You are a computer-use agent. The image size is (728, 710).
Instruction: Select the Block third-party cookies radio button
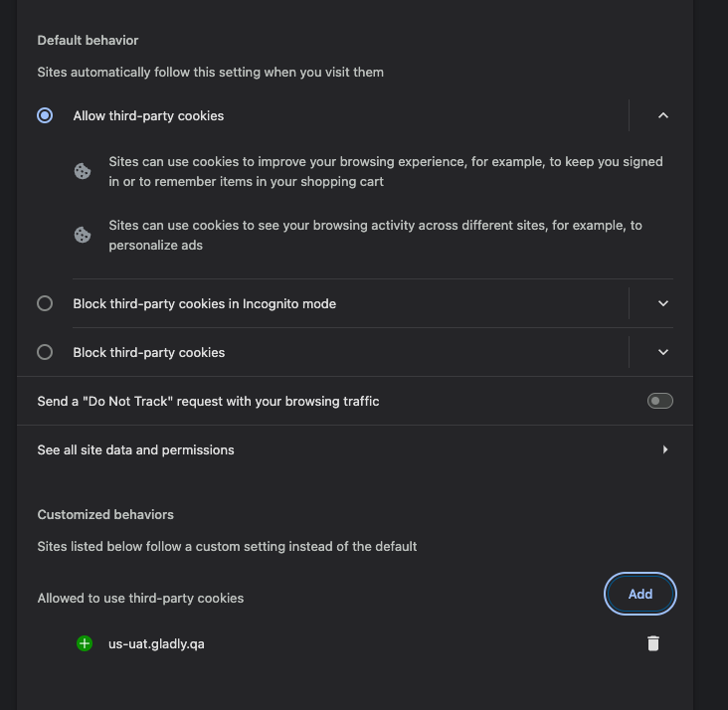pyautogui.click(x=45, y=352)
